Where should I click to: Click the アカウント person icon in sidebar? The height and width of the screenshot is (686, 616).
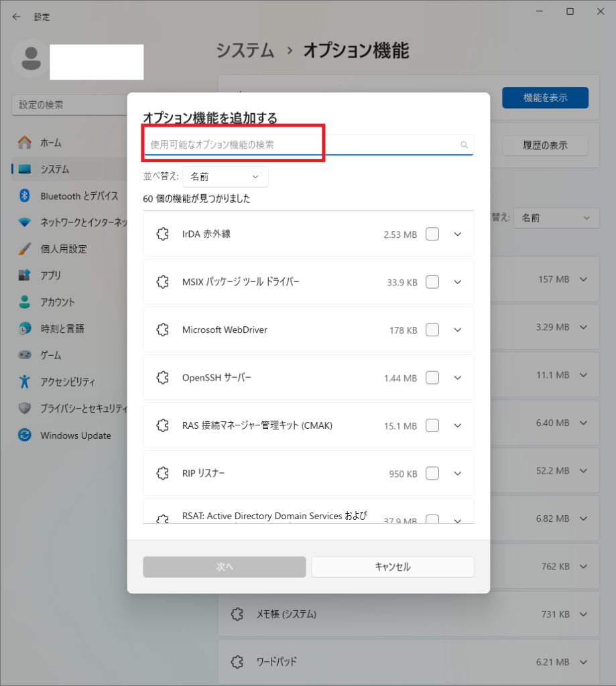[x=25, y=302]
